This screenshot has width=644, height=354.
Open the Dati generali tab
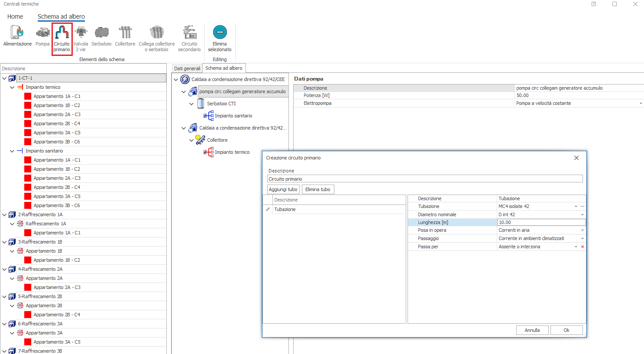(187, 68)
